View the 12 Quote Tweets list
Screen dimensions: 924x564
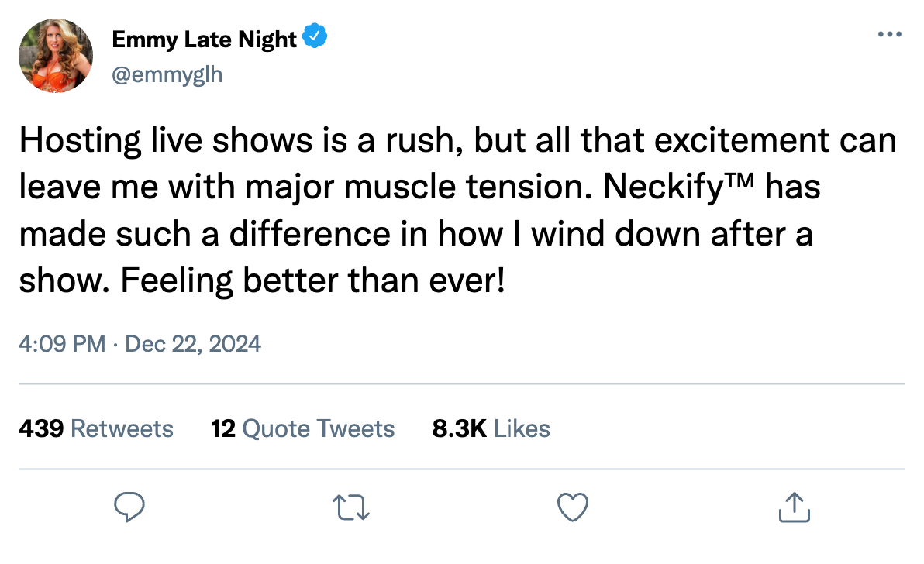point(303,428)
